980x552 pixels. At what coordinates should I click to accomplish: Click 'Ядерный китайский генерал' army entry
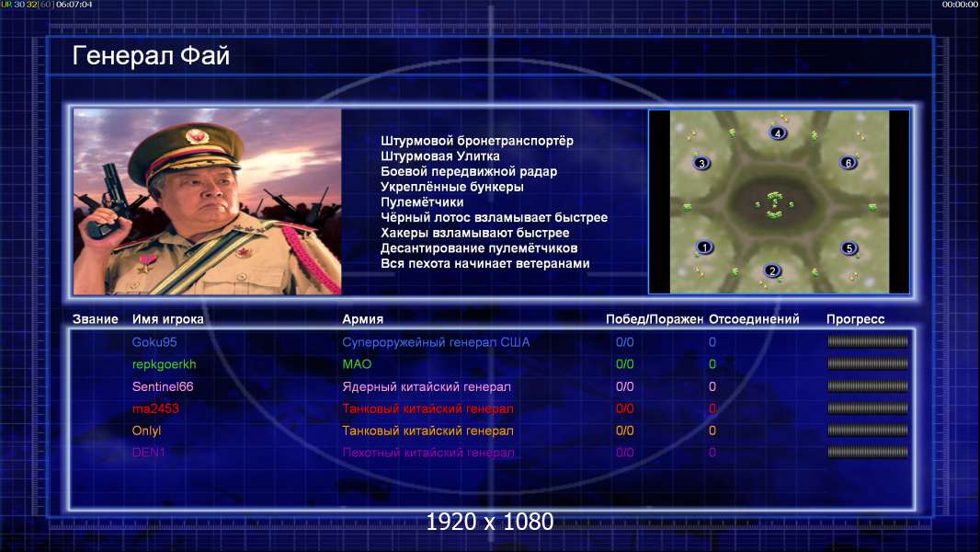[427, 386]
